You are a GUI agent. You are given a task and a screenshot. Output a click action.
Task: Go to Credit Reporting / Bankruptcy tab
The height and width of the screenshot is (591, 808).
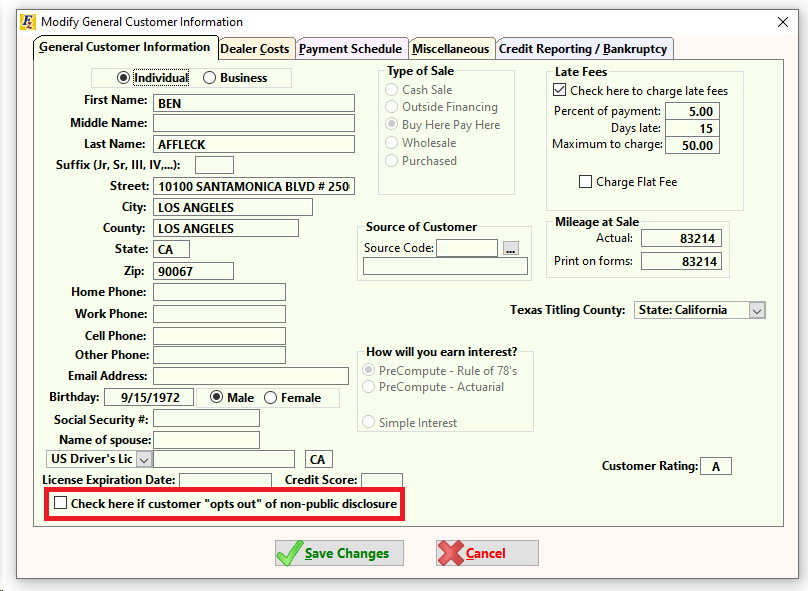(x=584, y=48)
